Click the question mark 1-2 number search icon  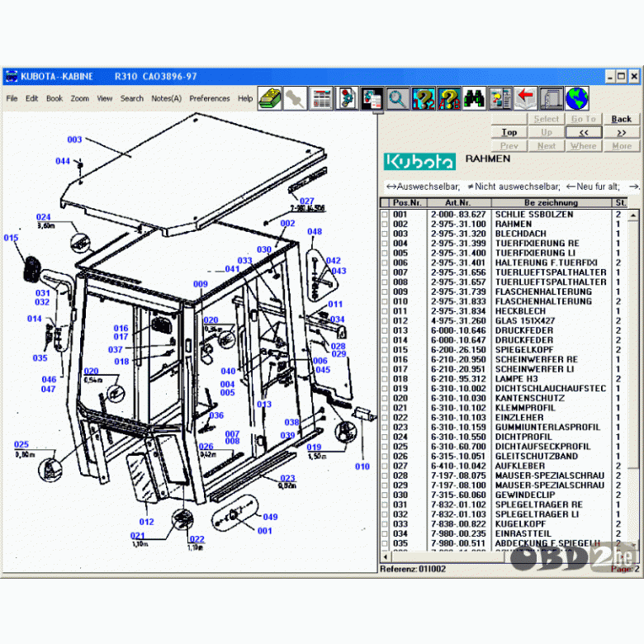[424, 98]
